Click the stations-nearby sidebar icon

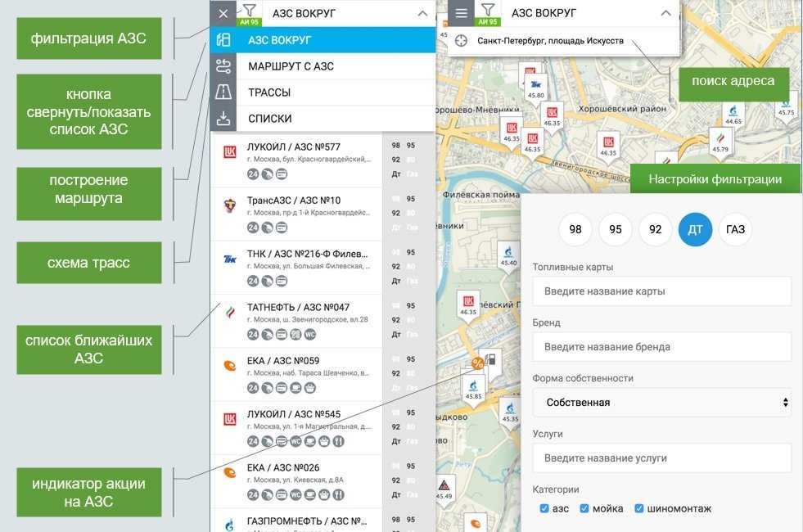coord(223,40)
